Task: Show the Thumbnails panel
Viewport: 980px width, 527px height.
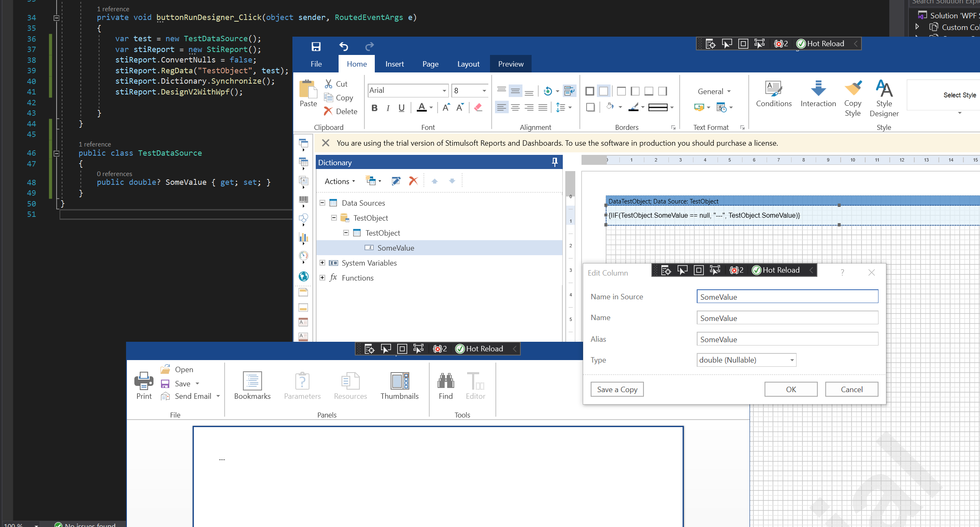Action: (x=399, y=385)
